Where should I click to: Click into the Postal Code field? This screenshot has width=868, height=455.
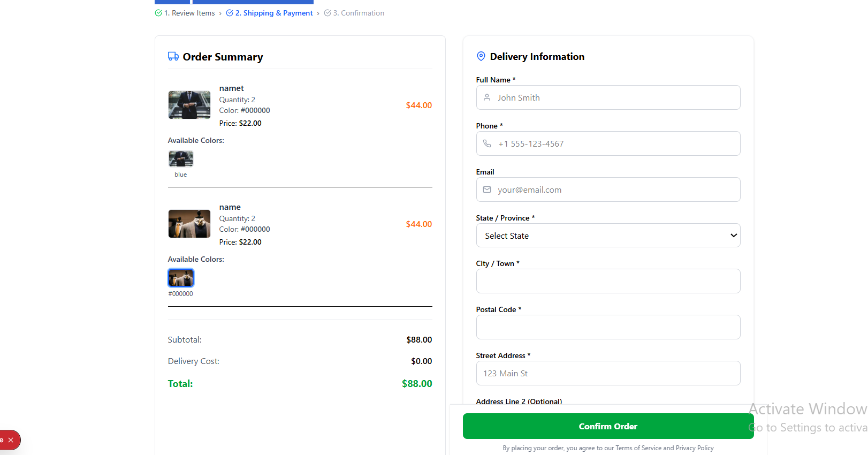tap(608, 327)
